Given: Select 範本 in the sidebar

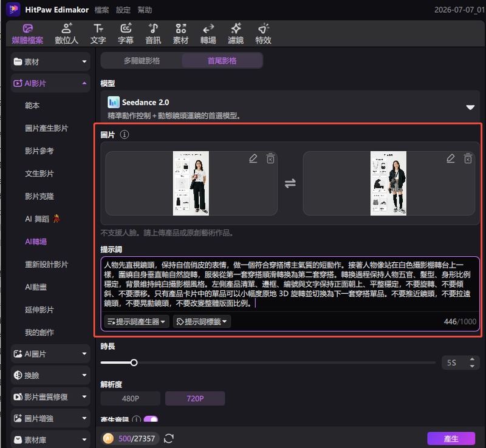Looking at the screenshot, I should tap(32, 106).
